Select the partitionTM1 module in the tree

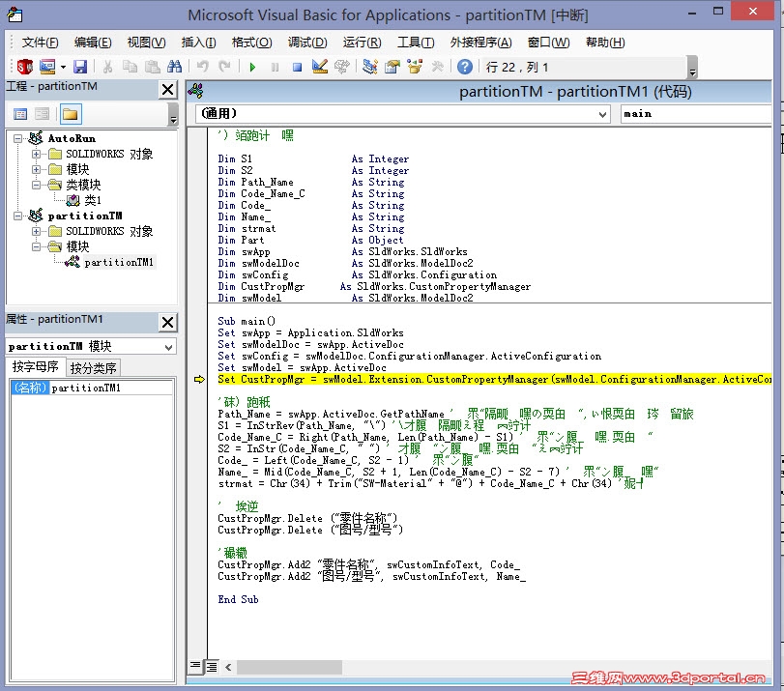(119, 262)
